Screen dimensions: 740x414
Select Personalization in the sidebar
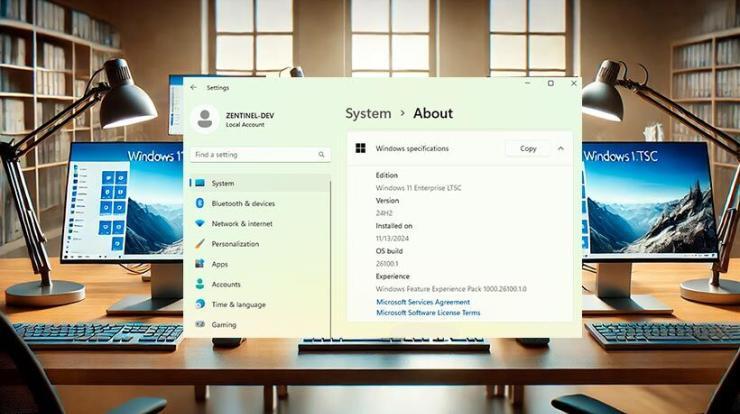(x=260, y=244)
